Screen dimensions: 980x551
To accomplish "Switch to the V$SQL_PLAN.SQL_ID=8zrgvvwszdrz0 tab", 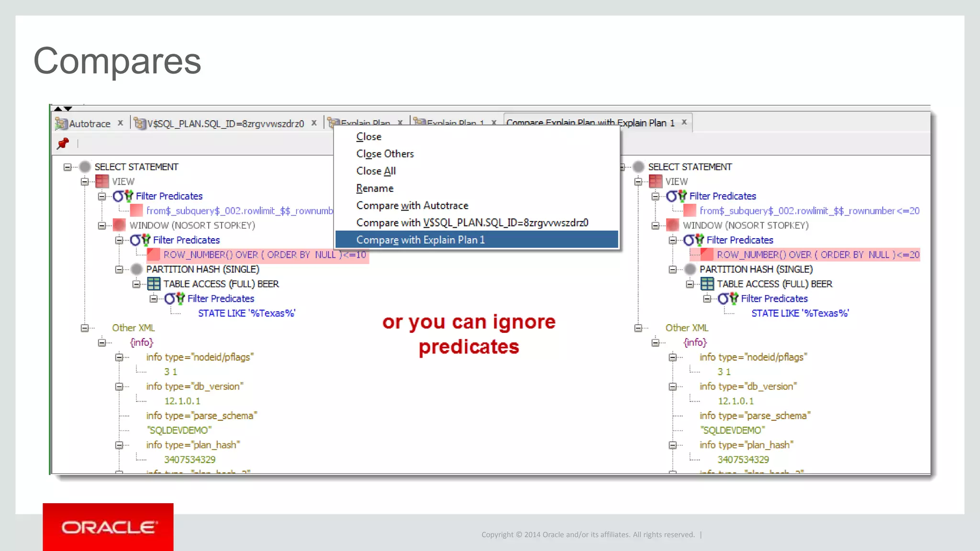I will pyautogui.click(x=225, y=124).
